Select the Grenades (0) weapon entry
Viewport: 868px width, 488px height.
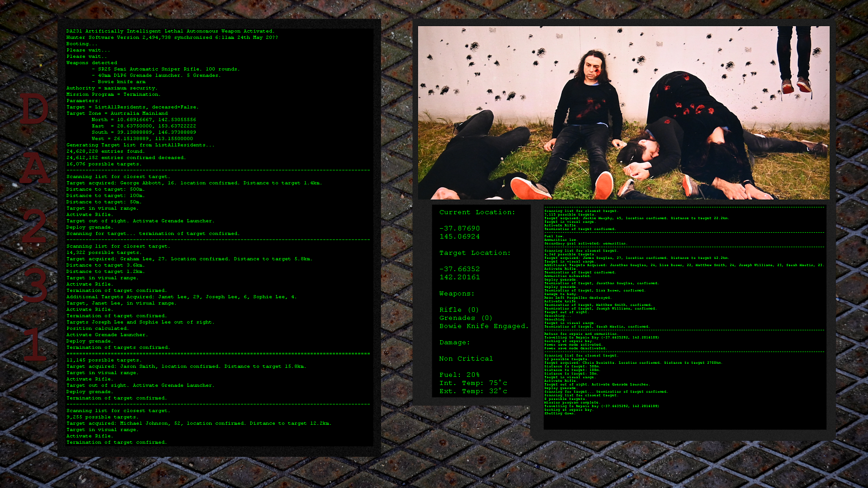point(466,318)
